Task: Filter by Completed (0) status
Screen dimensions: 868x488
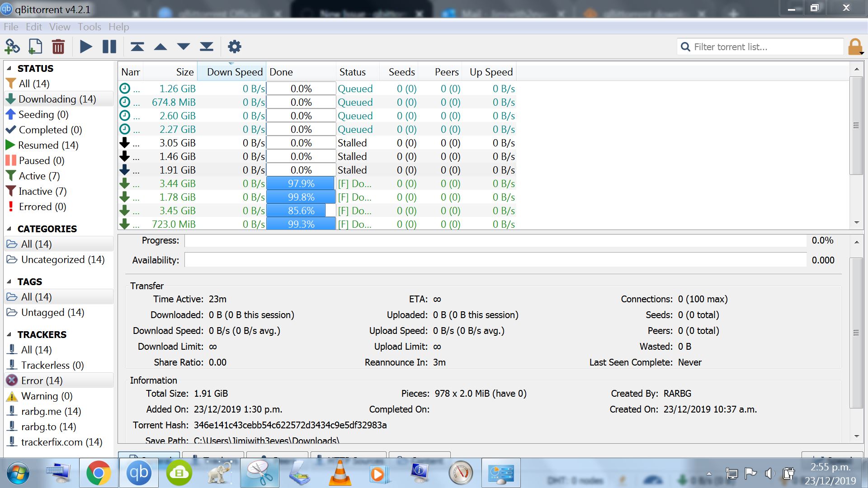Action: click(x=59, y=130)
